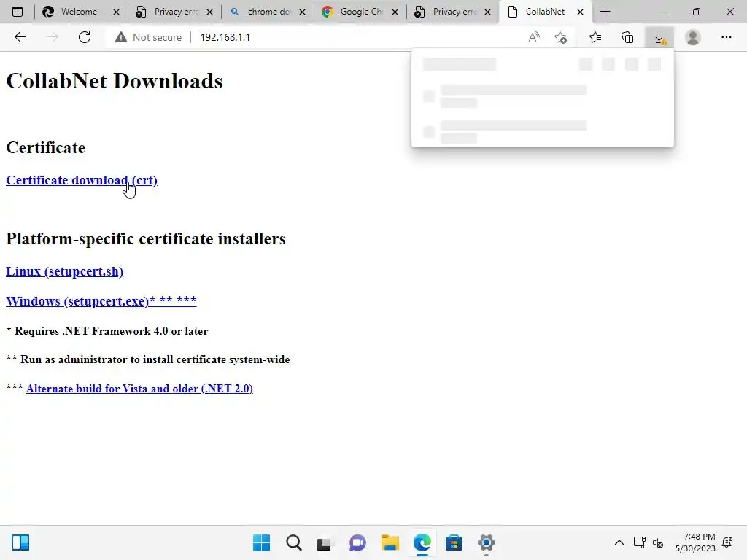Click the Certificate download (crt) link
The height and width of the screenshot is (560, 747).
point(82,181)
